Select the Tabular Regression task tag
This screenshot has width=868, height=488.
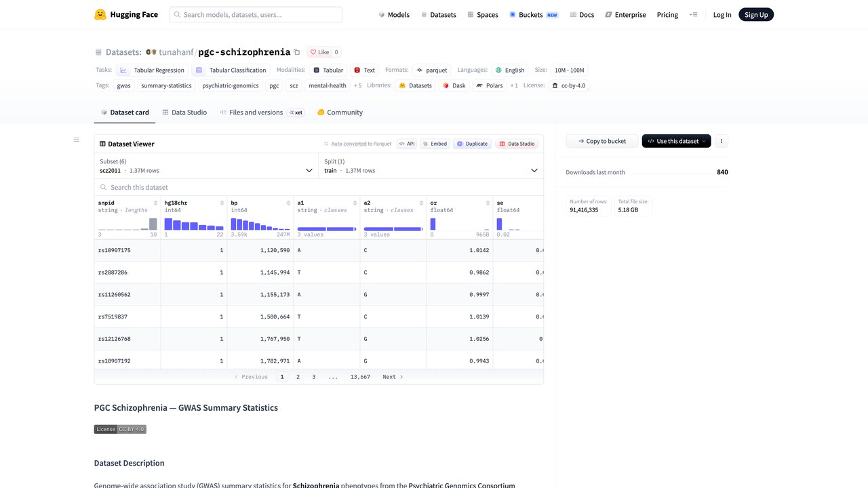[153, 70]
